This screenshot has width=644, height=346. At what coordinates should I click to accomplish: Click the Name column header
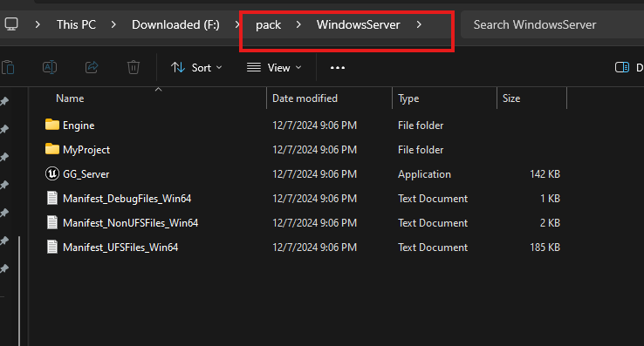coord(70,98)
